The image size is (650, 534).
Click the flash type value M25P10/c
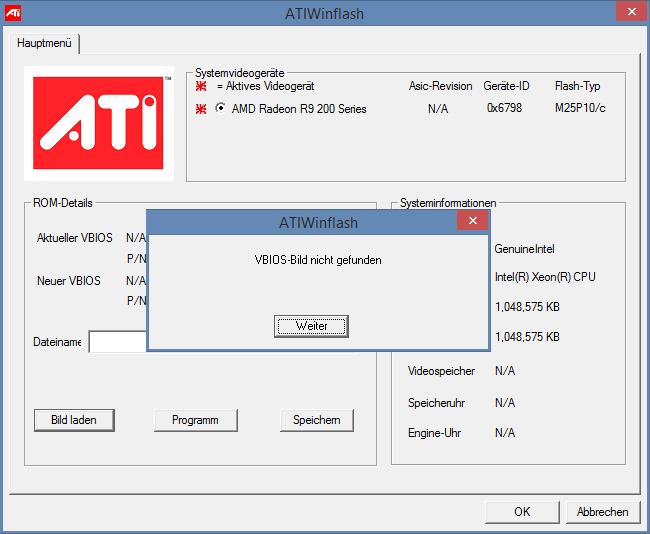click(x=580, y=108)
